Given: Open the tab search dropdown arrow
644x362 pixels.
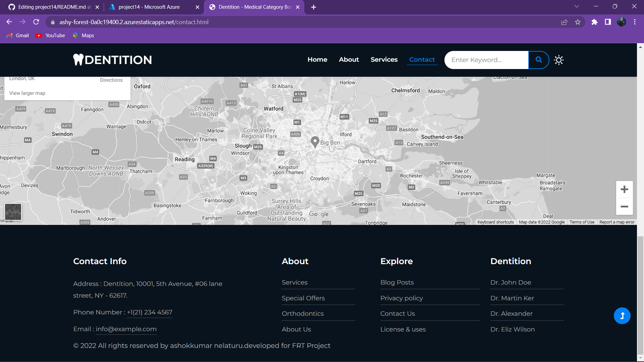Looking at the screenshot, I should tap(577, 6).
